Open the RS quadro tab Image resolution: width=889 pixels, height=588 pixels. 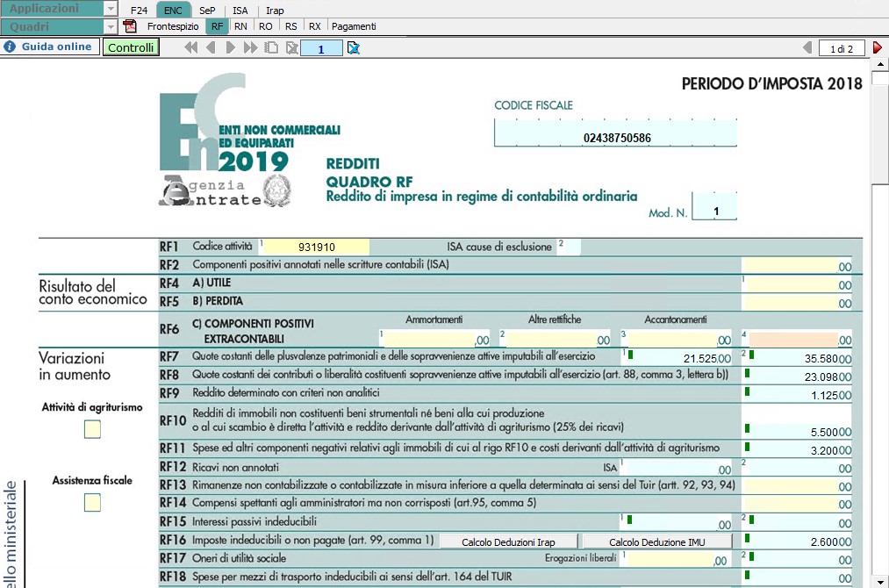pyautogui.click(x=290, y=26)
